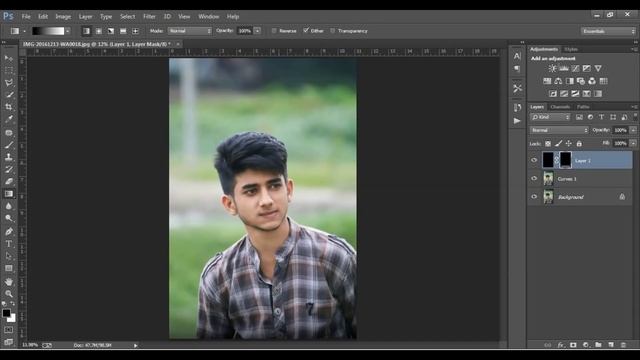Add a Brightness/Contrast adjustment
Image resolution: width=640 pixels, height=360 pixels.
tap(552, 69)
